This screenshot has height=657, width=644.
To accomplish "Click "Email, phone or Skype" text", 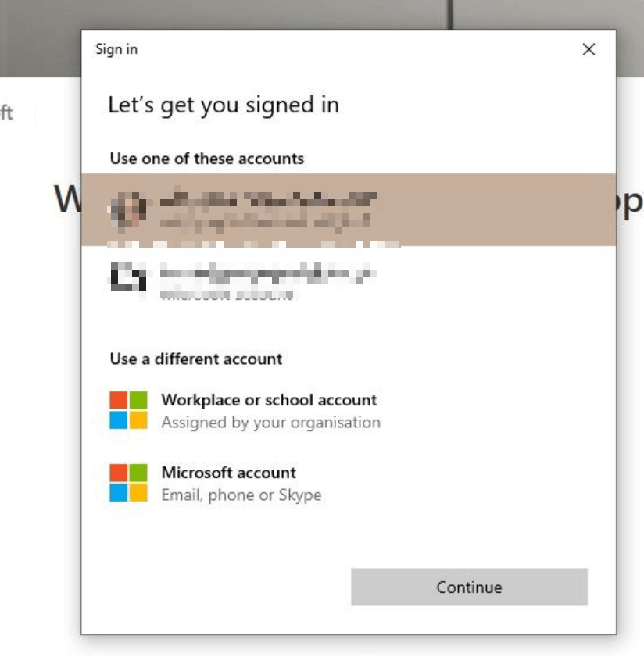I will coord(241,495).
